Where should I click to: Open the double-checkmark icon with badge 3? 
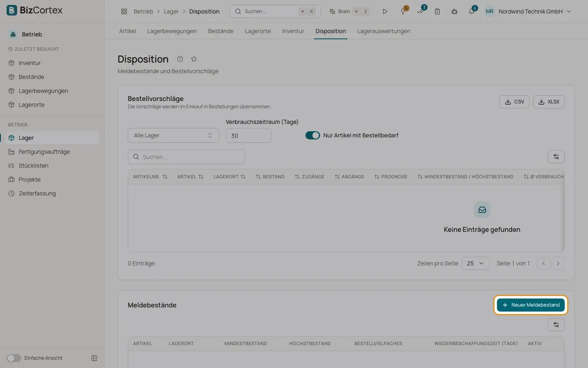click(421, 11)
